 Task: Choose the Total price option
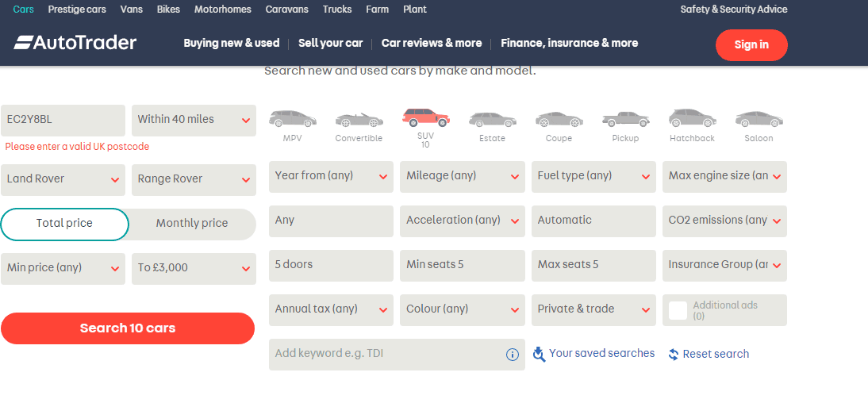point(65,225)
